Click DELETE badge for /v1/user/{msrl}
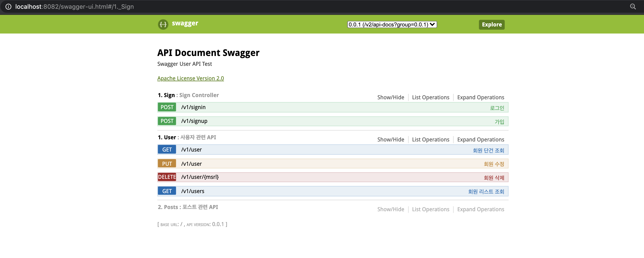This screenshot has width=644, height=258. click(x=167, y=177)
